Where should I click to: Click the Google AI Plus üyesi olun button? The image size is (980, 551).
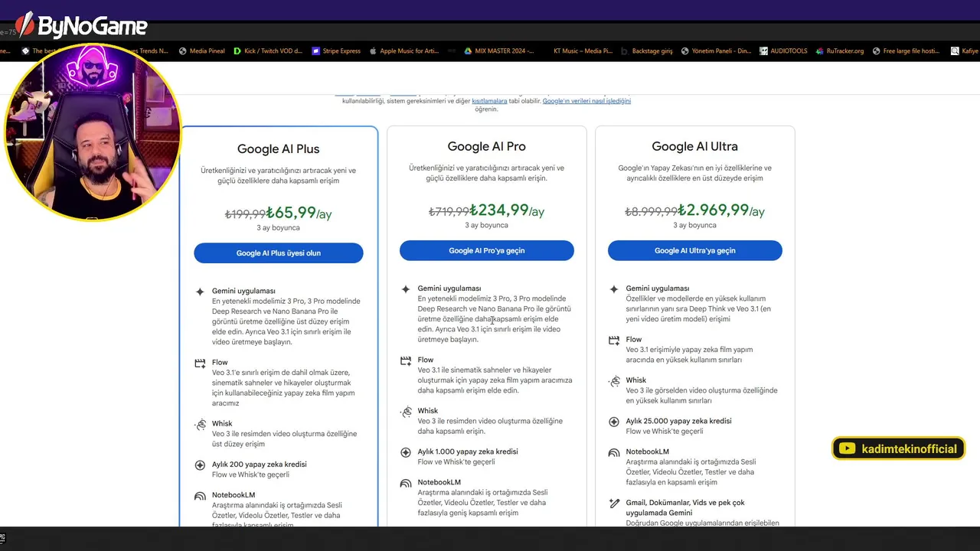(279, 253)
